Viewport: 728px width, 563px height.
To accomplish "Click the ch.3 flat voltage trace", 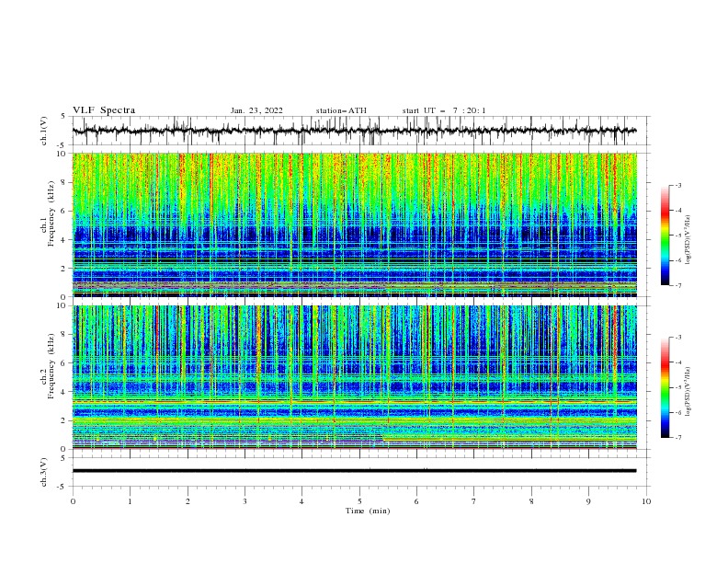I will pos(354,471).
